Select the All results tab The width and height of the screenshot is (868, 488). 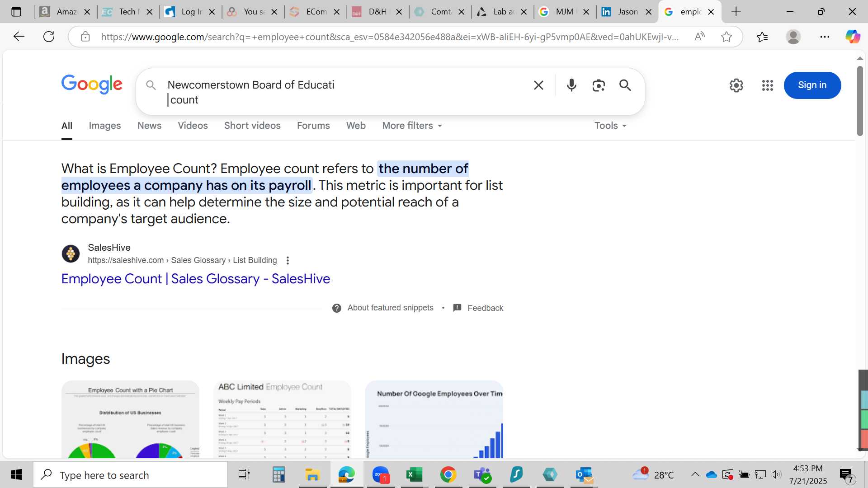pos(66,126)
